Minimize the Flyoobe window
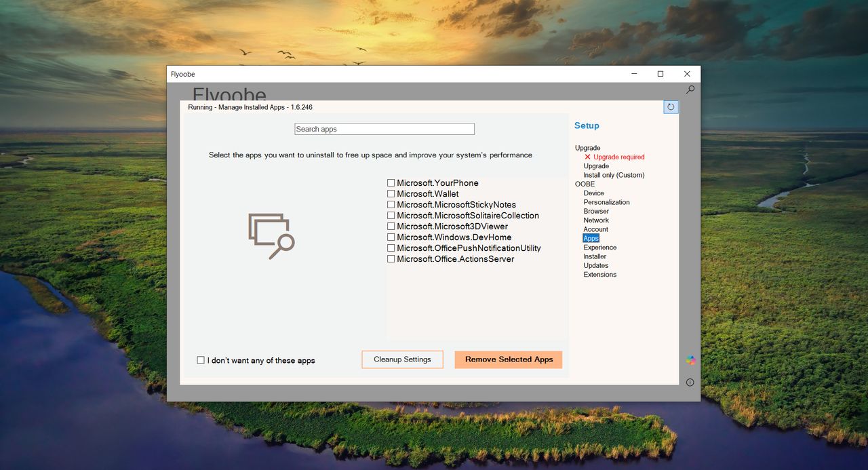Viewport: 868px width, 470px height. pyautogui.click(x=634, y=74)
